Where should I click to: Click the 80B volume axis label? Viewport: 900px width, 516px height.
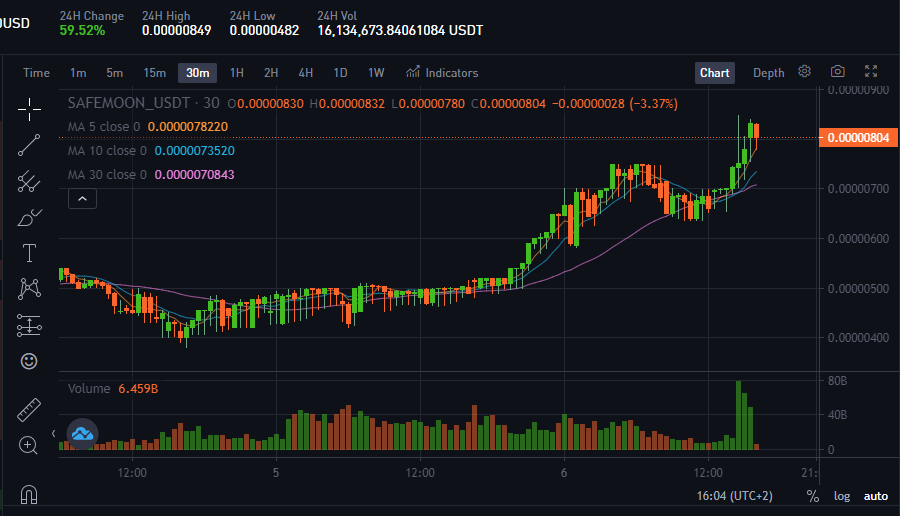(837, 381)
